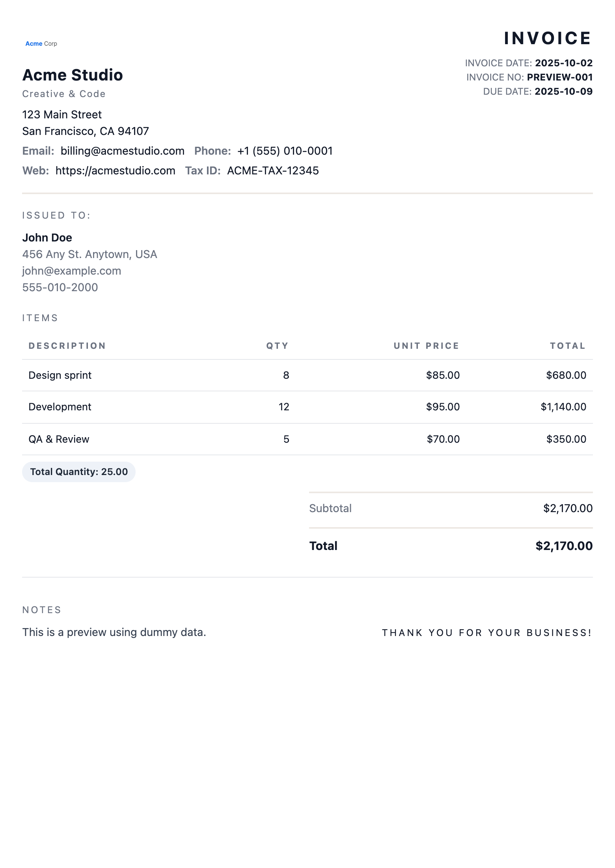Image resolution: width=615 pixels, height=868 pixels.
Task: Click the billing@acmestudio.com email address
Action: point(122,151)
